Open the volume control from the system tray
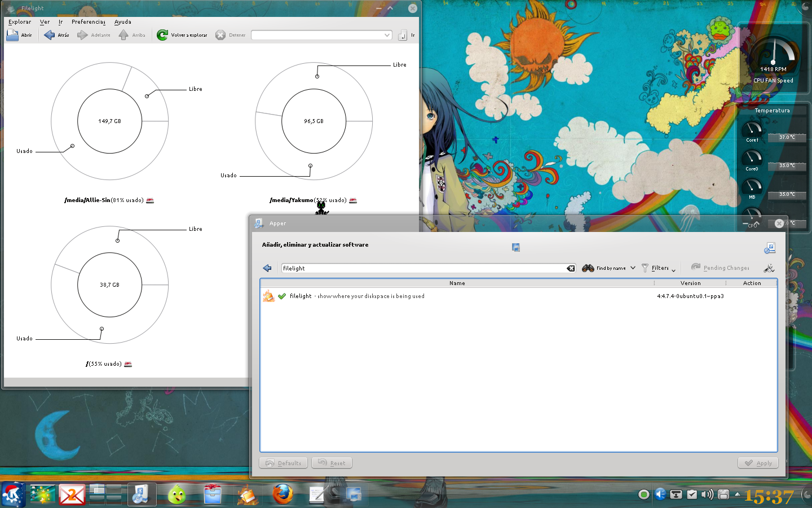This screenshot has width=812, height=508. pyautogui.click(x=707, y=494)
